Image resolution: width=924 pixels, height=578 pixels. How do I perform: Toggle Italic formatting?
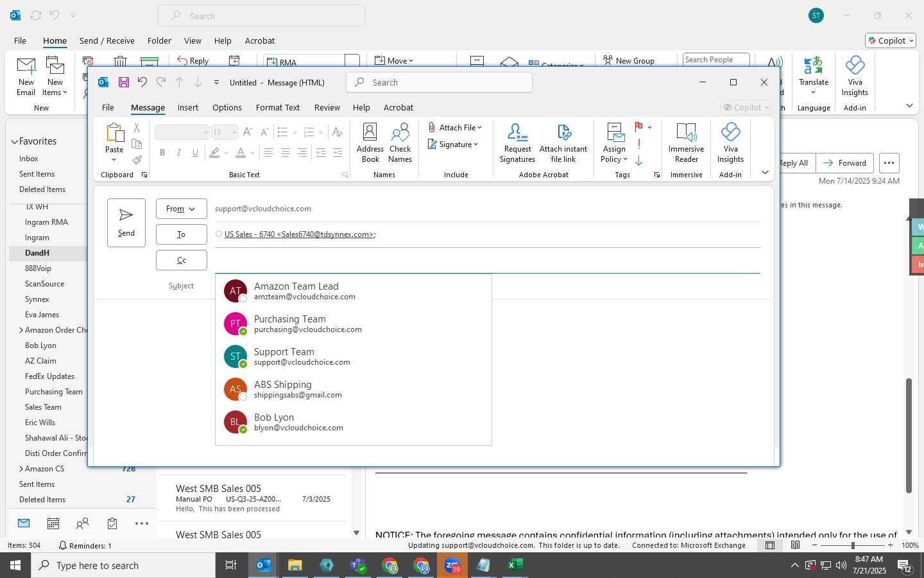(179, 153)
